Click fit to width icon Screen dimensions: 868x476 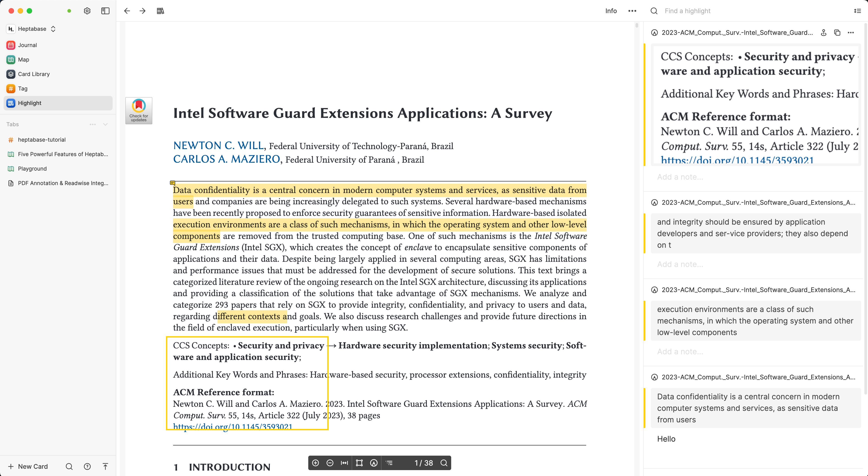click(x=344, y=463)
